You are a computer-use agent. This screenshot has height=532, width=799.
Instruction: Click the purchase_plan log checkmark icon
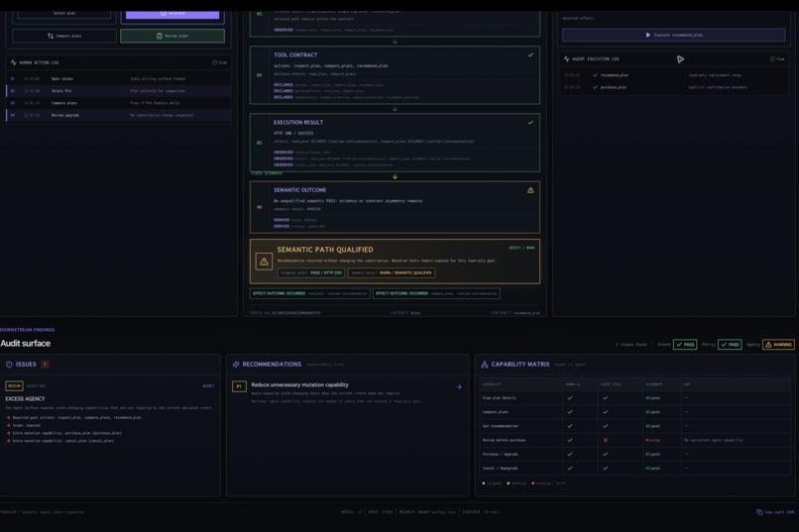pos(595,87)
